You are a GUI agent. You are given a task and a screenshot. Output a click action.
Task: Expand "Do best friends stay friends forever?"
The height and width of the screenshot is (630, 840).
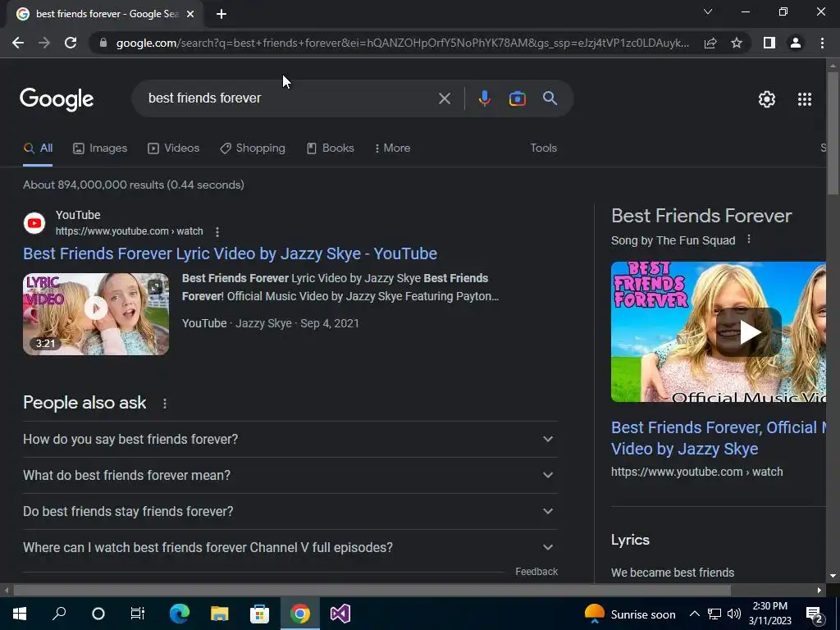click(x=290, y=512)
